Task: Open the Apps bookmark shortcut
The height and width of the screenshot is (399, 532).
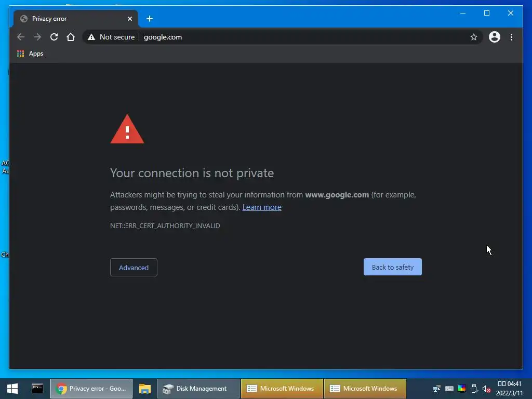Action: (x=30, y=54)
